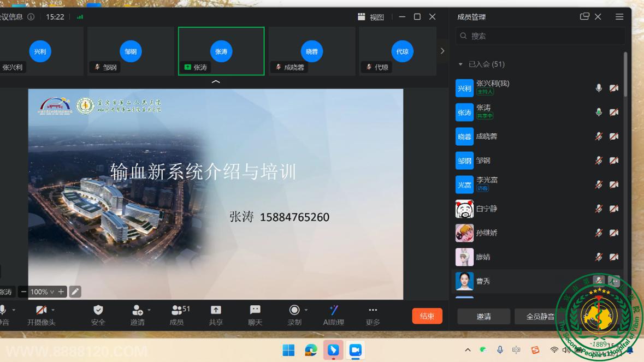Toggle camera for 成晓蓉 in member list
This screenshot has width=644, height=362.
point(614,137)
